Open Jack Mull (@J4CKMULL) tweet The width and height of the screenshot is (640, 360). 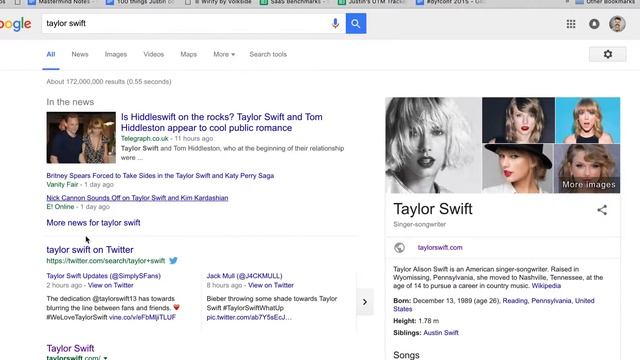tap(244, 276)
